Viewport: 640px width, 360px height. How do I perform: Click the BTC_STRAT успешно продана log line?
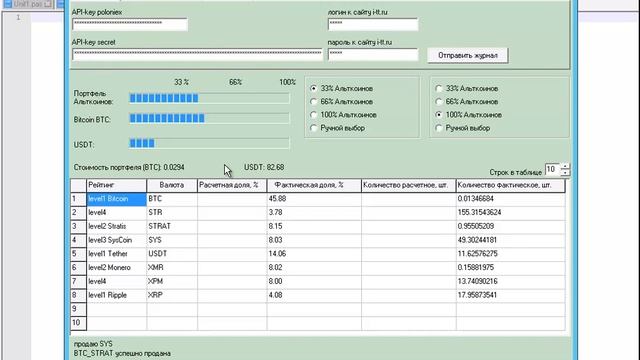click(x=122, y=353)
